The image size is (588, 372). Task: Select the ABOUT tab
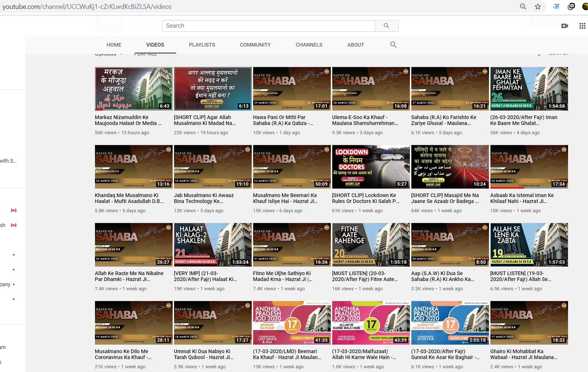(356, 45)
